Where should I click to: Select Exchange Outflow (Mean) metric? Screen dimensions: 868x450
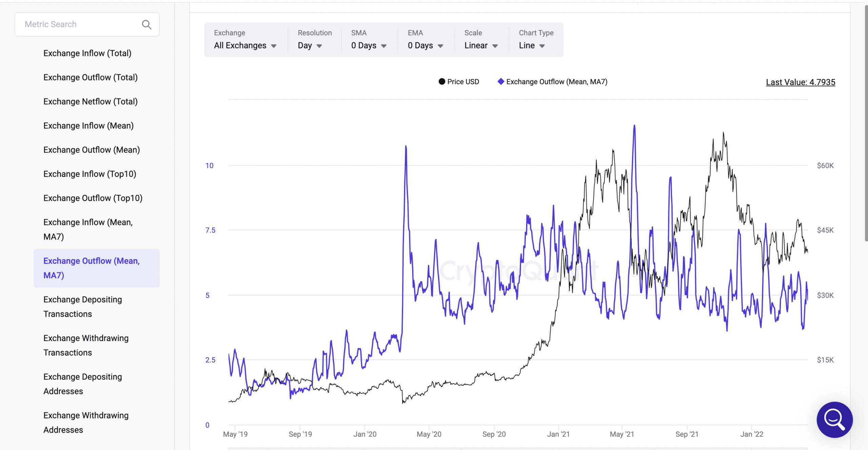tap(92, 150)
